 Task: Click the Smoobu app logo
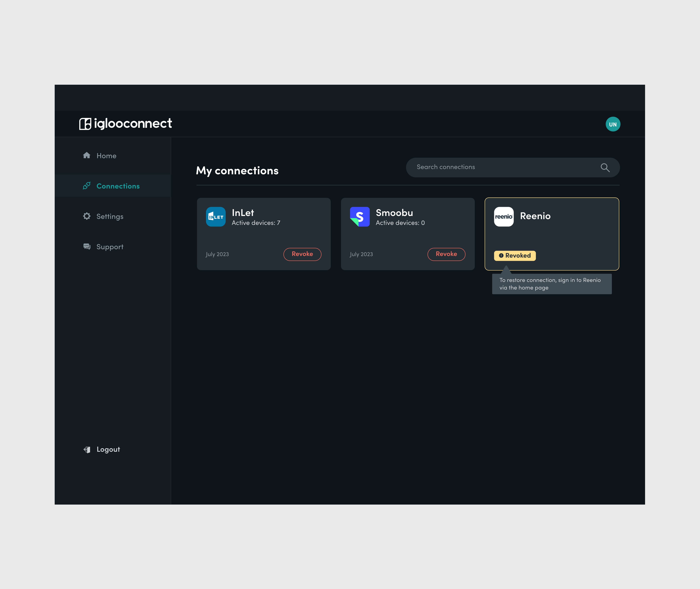(360, 217)
